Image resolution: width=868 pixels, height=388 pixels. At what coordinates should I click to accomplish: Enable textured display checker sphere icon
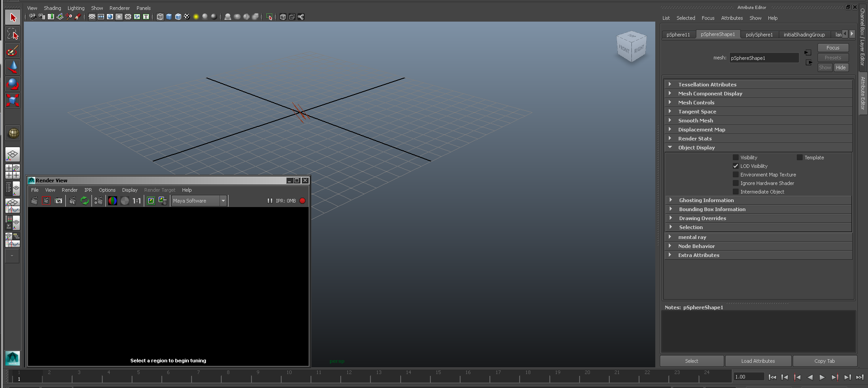(187, 17)
